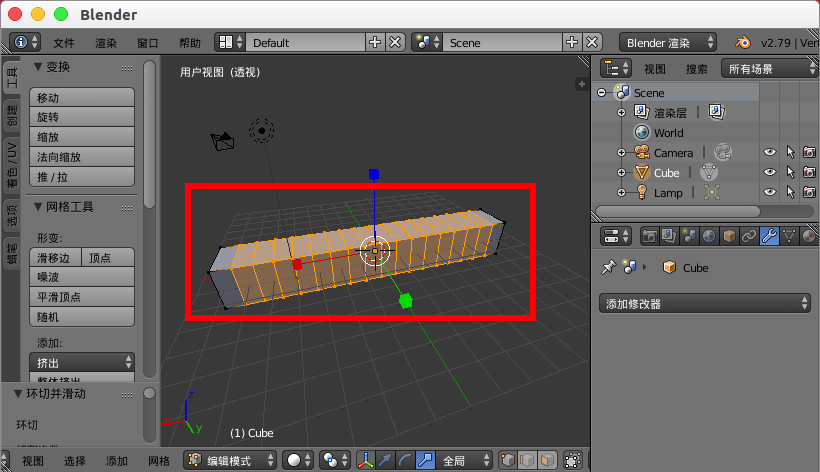820x472 pixels.
Task: Toggle Cube renderability camera icon
Action: coord(810,172)
